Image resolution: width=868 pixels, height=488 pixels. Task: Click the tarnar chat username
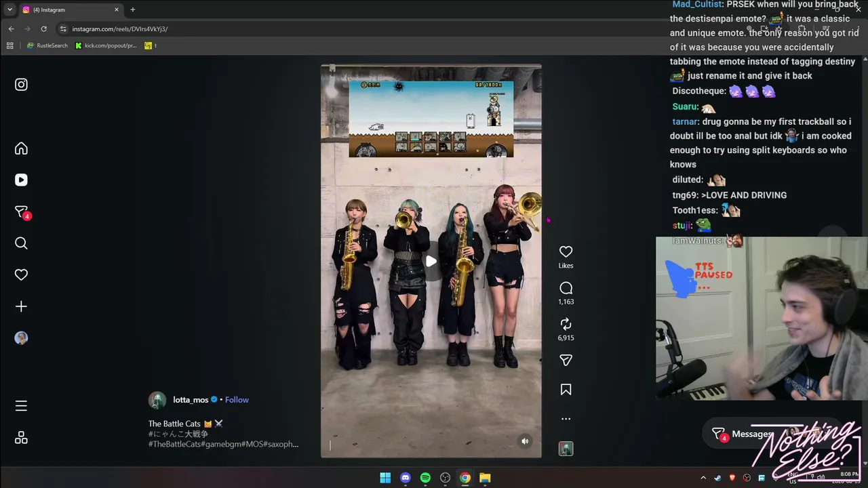(x=685, y=122)
